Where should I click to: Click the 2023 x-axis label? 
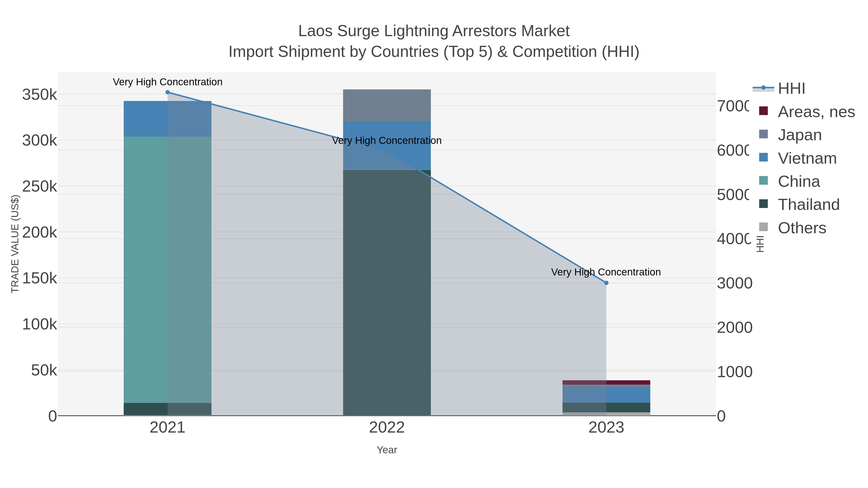point(606,428)
